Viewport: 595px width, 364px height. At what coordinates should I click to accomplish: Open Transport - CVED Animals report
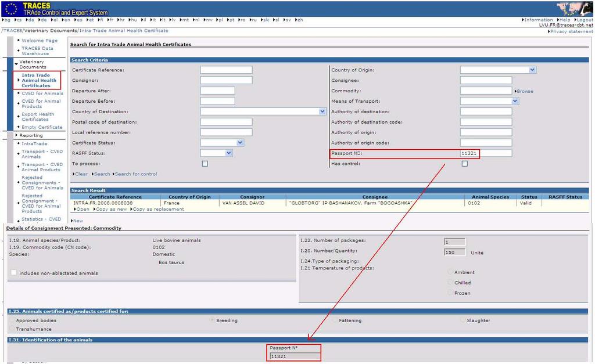(42, 154)
